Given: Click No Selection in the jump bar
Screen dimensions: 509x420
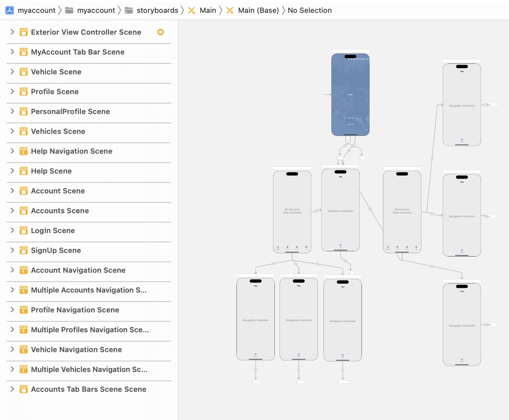Looking at the screenshot, I should coord(310,10).
